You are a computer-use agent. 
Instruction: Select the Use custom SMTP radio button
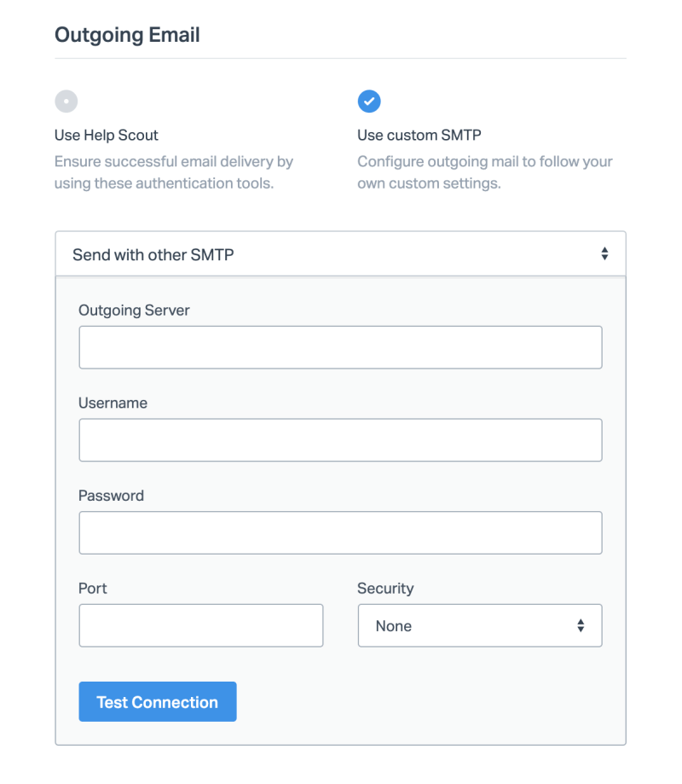[x=369, y=102]
